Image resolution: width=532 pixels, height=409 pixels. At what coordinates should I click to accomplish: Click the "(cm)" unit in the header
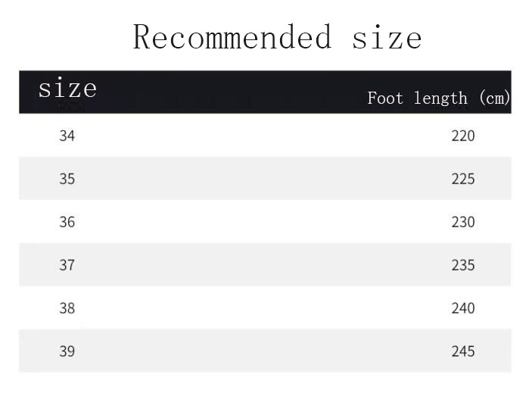494,98
